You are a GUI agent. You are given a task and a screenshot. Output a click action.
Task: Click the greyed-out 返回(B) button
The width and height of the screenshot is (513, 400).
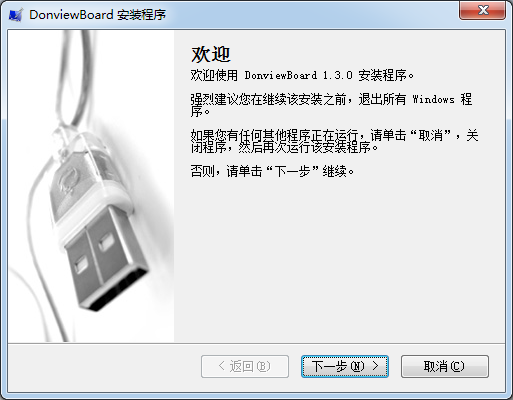click(x=245, y=366)
